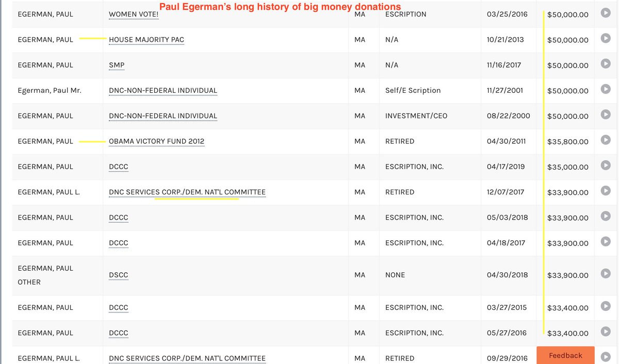
Task: Select the $35,800.00 amount cell
Action: pos(567,142)
